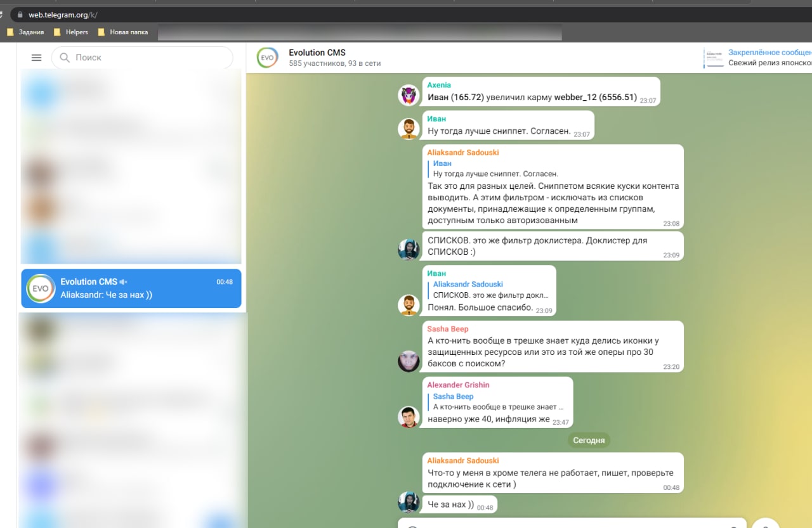The image size is (812, 528).
Task: Click the 23:47 timestamp on Alexander Grishin's message
Action: (x=561, y=422)
